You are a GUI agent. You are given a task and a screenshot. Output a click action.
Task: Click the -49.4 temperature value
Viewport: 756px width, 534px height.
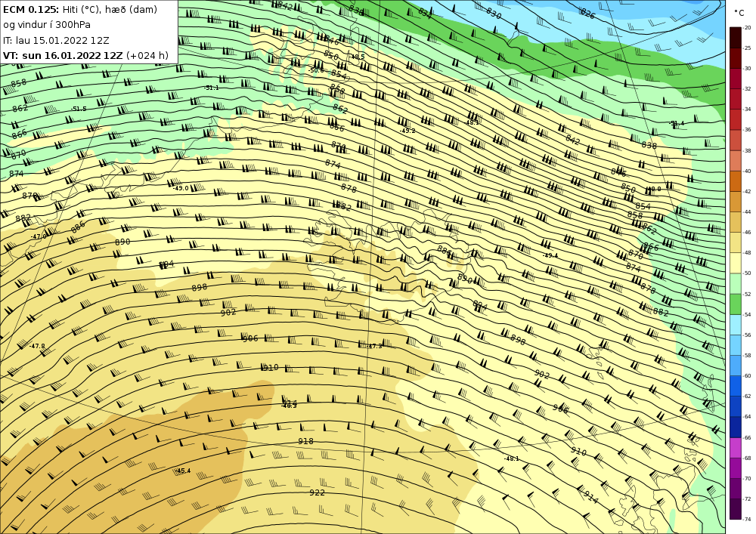(550, 256)
